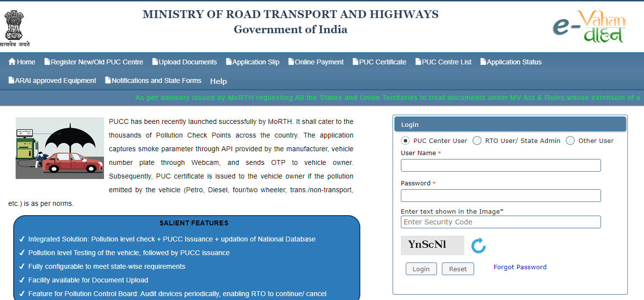Reset the login form

(457, 268)
